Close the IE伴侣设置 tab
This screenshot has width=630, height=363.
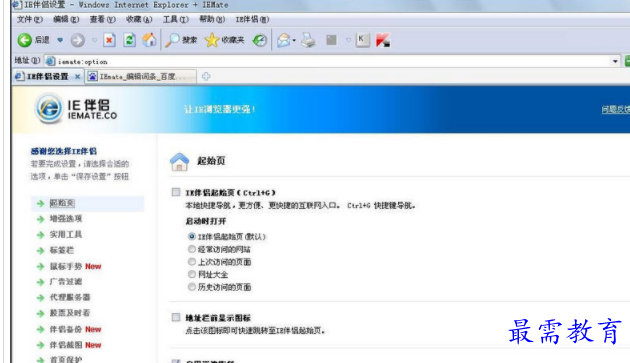pyautogui.click(x=78, y=76)
